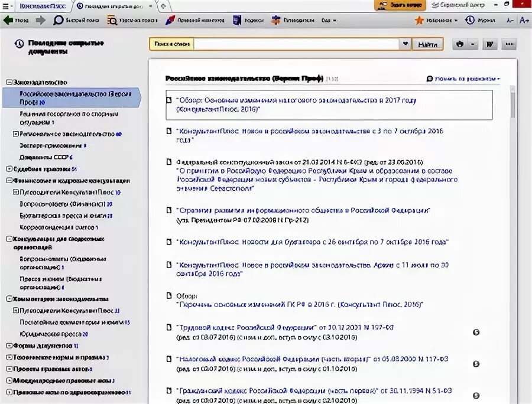The image size is (532, 404).
Task: Click the print icon button
Action: click(x=460, y=44)
